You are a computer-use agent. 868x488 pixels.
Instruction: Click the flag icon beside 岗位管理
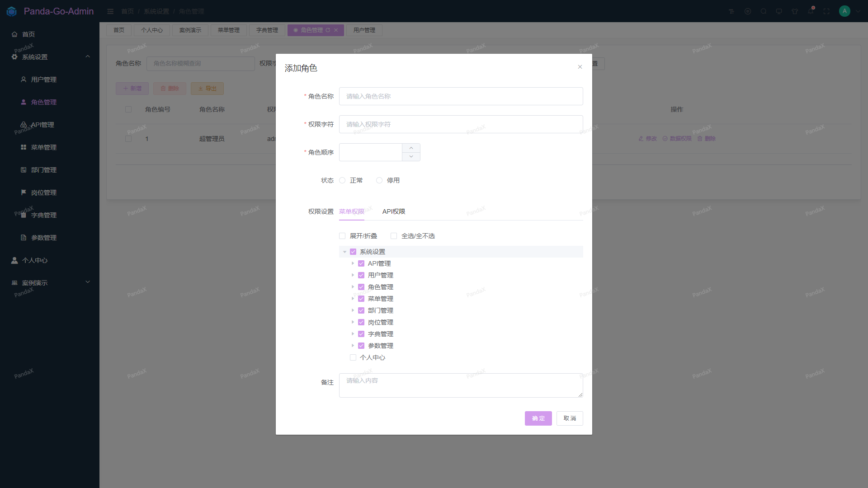coord(24,192)
